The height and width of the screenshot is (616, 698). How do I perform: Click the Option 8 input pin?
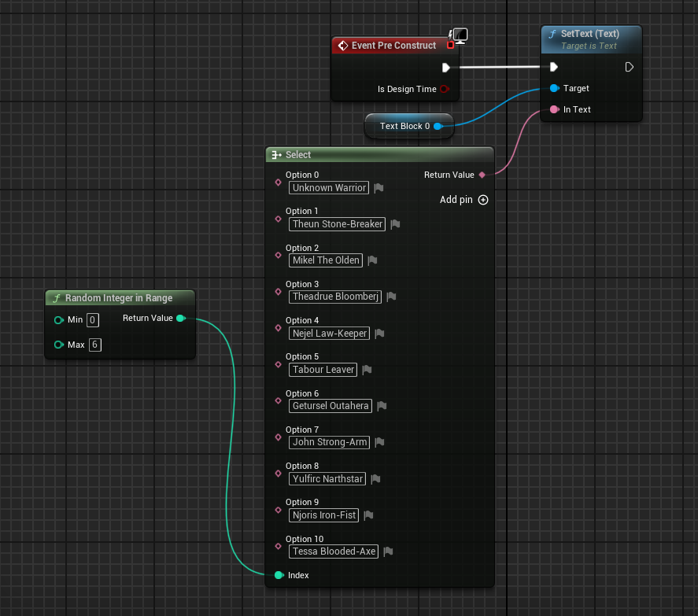pyautogui.click(x=279, y=474)
